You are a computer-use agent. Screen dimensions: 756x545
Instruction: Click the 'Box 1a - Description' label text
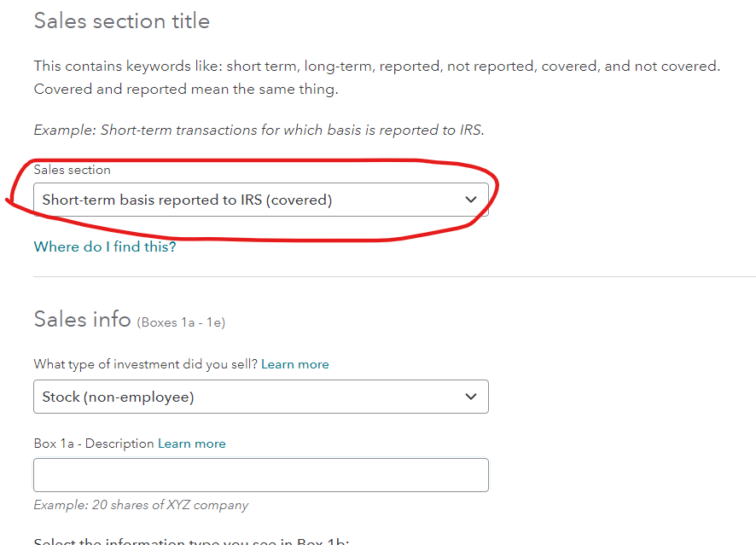point(94,444)
